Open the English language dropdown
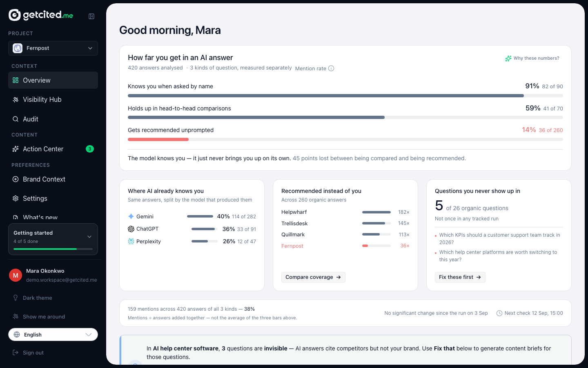 (53, 334)
